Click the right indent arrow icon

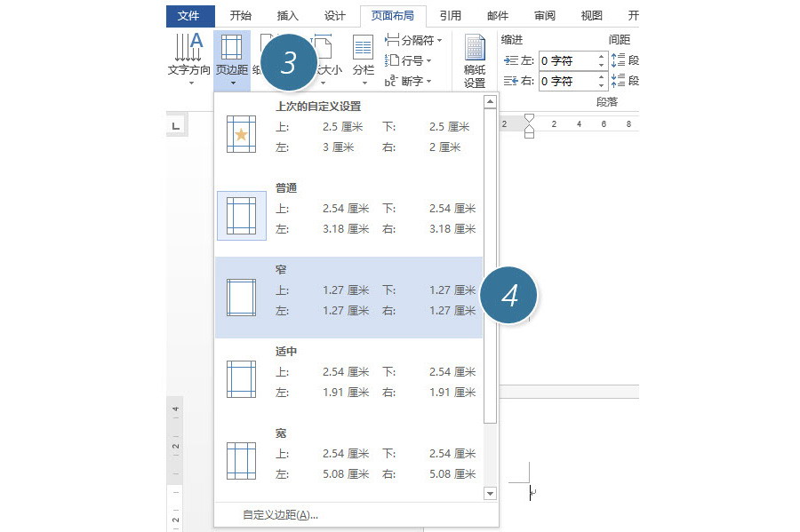click(511, 81)
